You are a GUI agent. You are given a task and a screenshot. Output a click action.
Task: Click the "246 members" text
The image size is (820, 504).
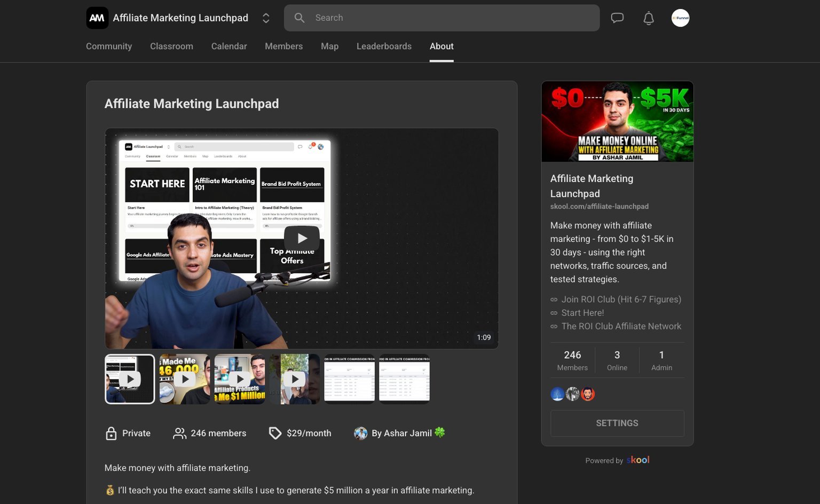point(218,433)
